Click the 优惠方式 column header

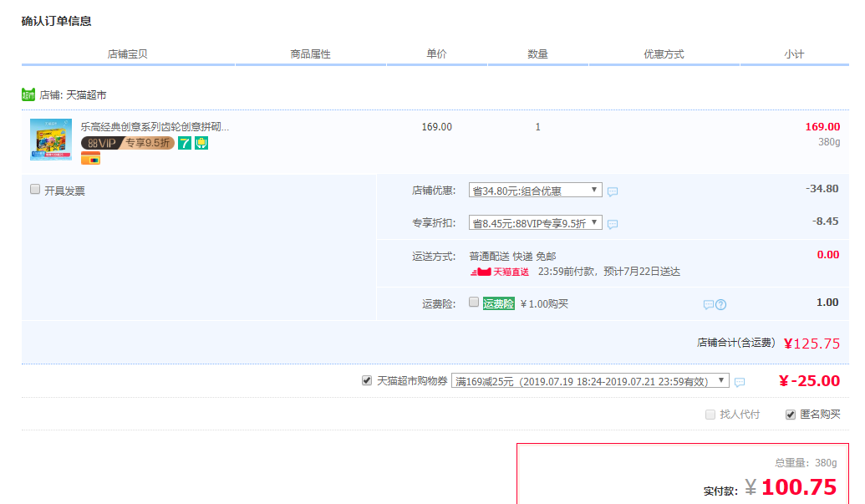664,54
